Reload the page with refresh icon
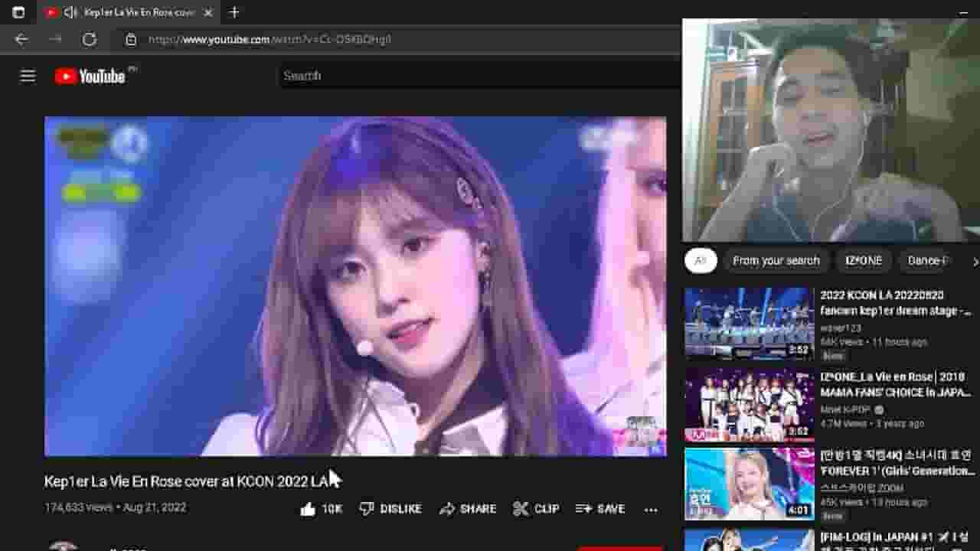 pos(89,39)
